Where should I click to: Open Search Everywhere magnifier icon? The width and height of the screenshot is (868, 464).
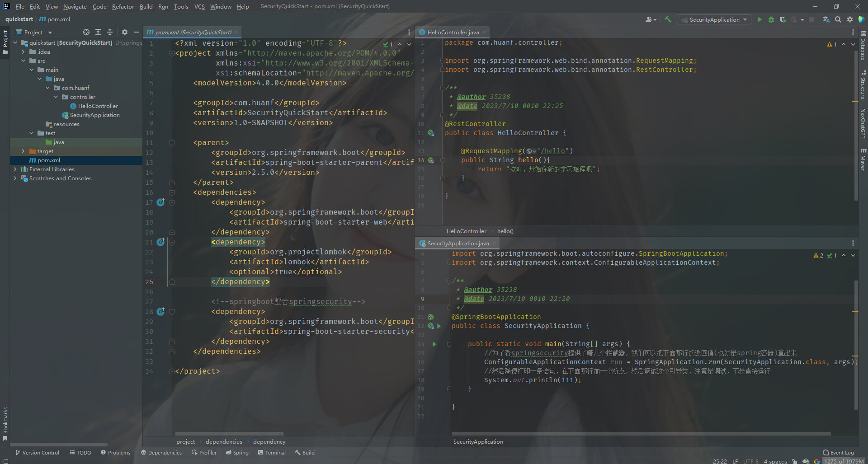point(838,19)
